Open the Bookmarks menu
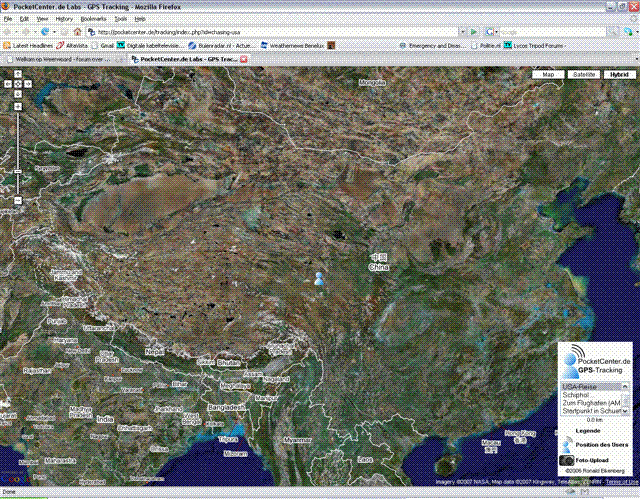Screen dimensions: 640x499 point(93,19)
